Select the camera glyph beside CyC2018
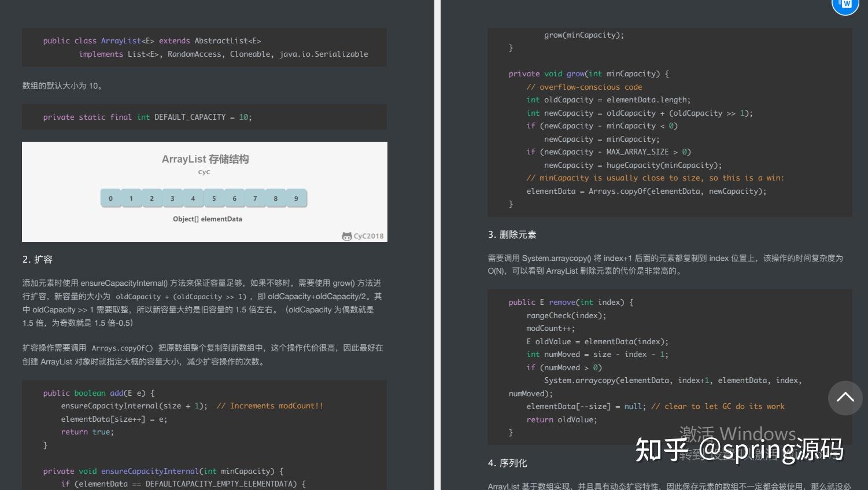Screen dimensions: 868x490 click(x=346, y=236)
